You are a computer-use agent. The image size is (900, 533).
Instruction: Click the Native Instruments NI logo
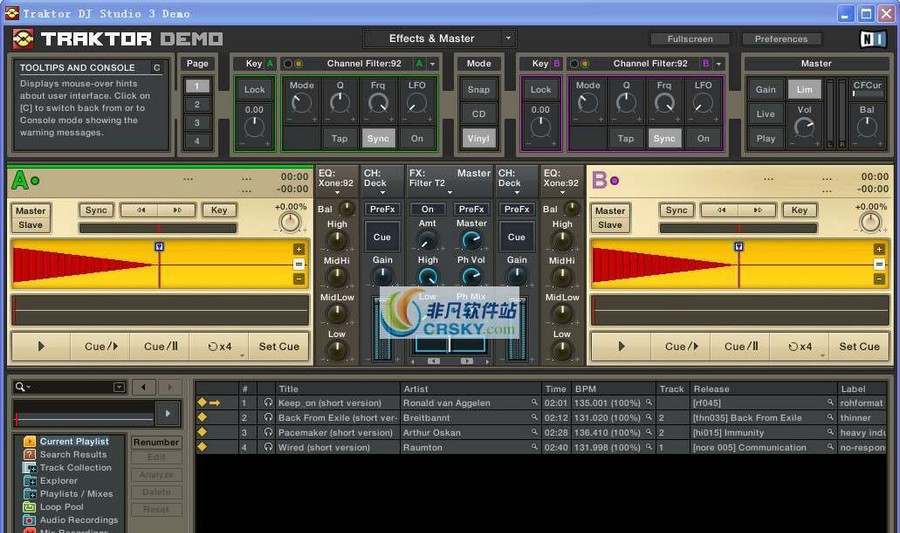pyautogui.click(x=873, y=39)
